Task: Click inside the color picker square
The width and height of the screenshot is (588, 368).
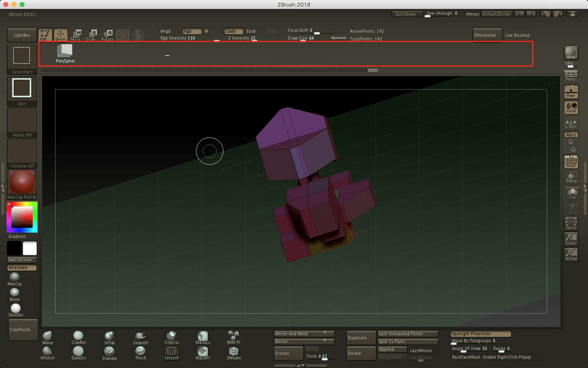Action: coord(22,217)
